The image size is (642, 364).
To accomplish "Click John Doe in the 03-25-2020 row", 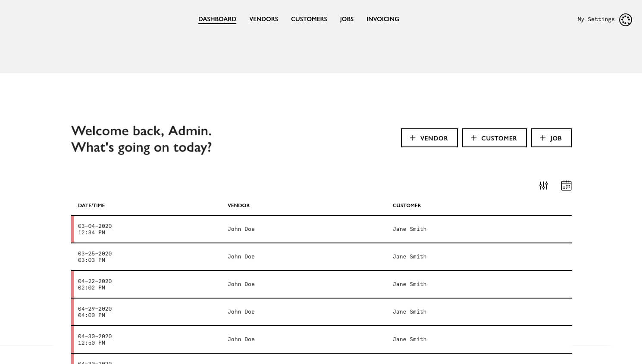I will [241, 257].
